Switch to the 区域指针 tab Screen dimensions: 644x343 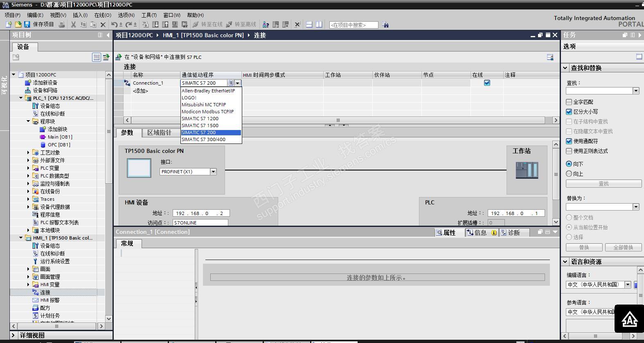(160, 133)
